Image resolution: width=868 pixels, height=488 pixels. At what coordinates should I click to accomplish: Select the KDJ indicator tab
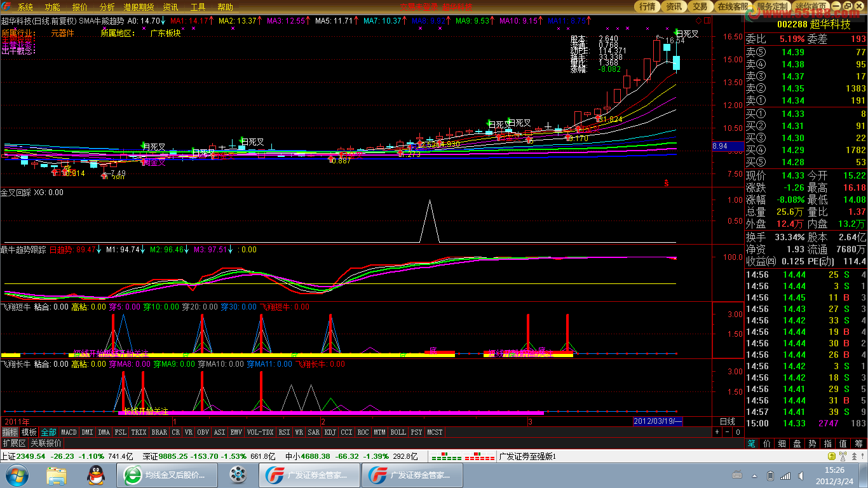tap(330, 432)
